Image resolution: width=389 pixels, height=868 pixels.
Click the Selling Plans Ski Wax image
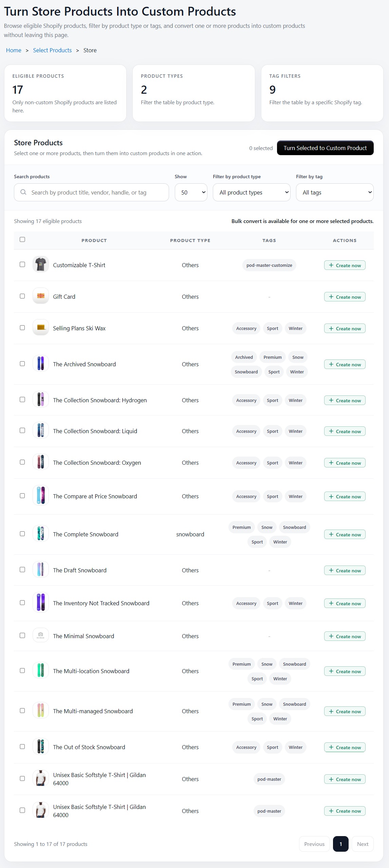tap(40, 328)
